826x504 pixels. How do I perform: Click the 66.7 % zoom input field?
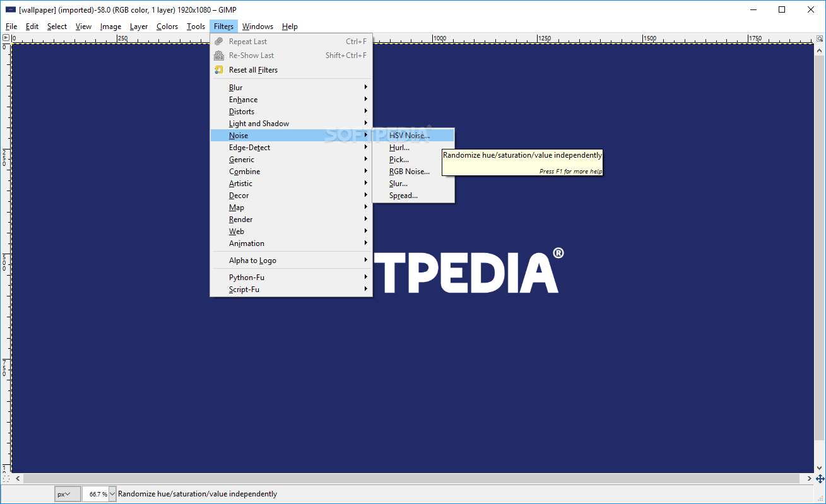click(95, 494)
